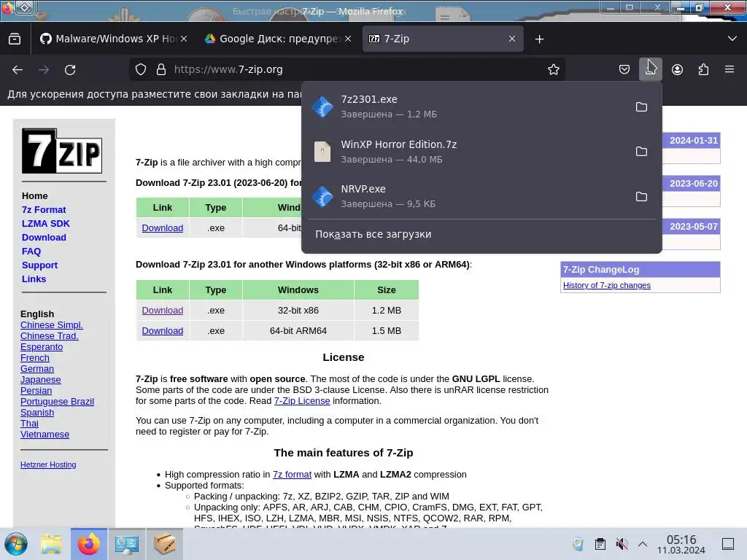The width and height of the screenshot is (747, 560).
Task: Show WinXP Horror Edition.7z in folder
Action: point(641,152)
